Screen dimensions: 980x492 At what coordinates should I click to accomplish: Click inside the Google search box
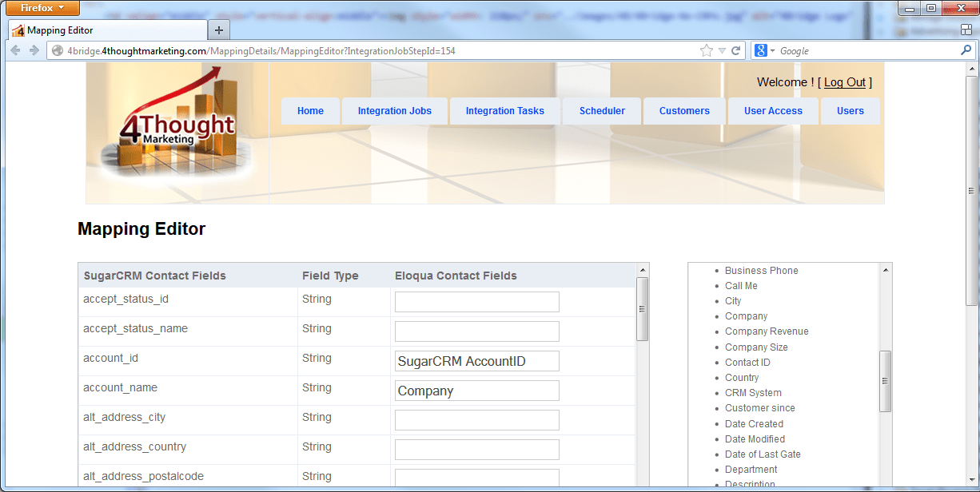(867, 50)
